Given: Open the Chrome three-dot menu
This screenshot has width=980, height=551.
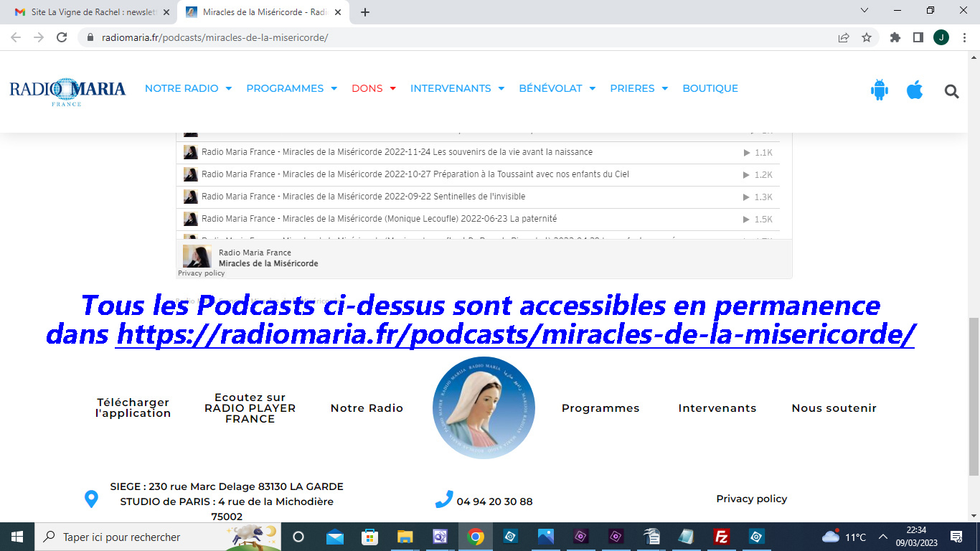Looking at the screenshot, I should (964, 37).
